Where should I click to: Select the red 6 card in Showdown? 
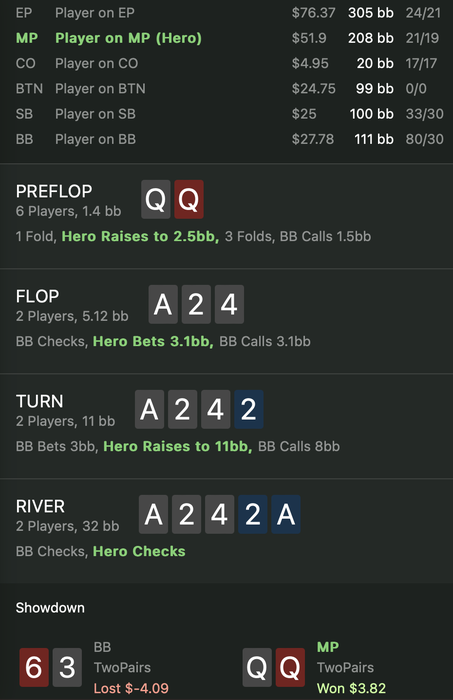coord(34,667)
